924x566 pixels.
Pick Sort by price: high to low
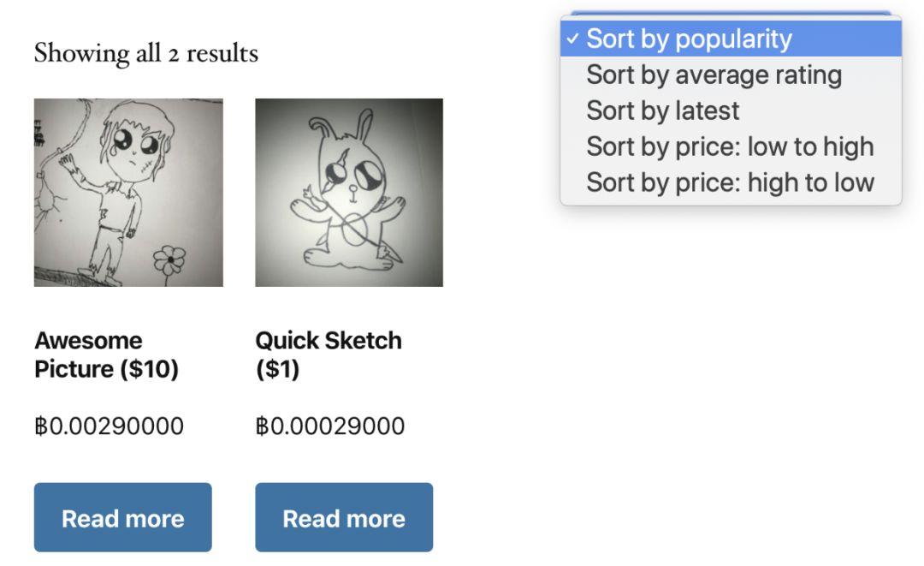(x=731, y=182)
